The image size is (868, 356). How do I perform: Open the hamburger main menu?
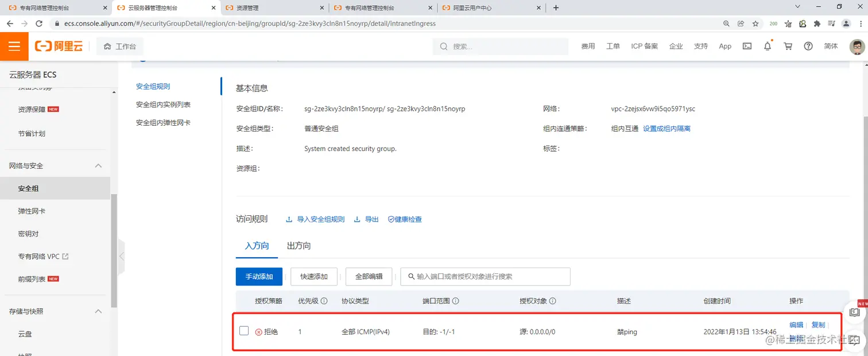point(14,47)
